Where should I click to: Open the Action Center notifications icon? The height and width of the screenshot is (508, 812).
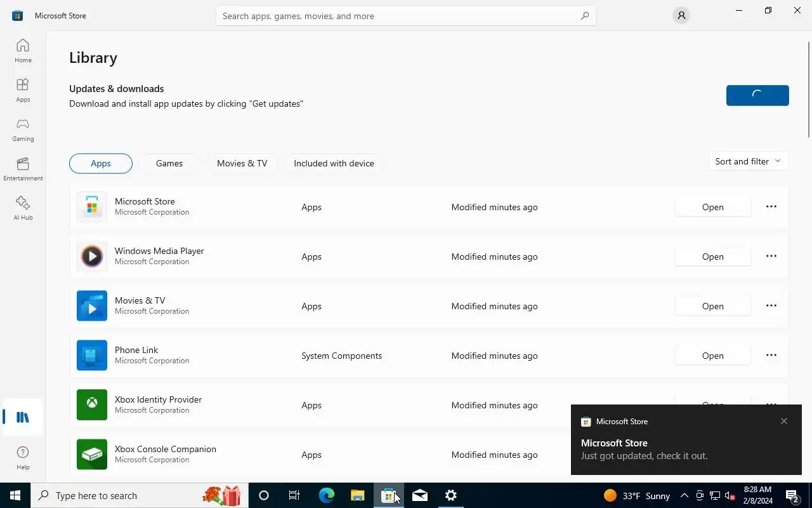click(x=792, y=495)
